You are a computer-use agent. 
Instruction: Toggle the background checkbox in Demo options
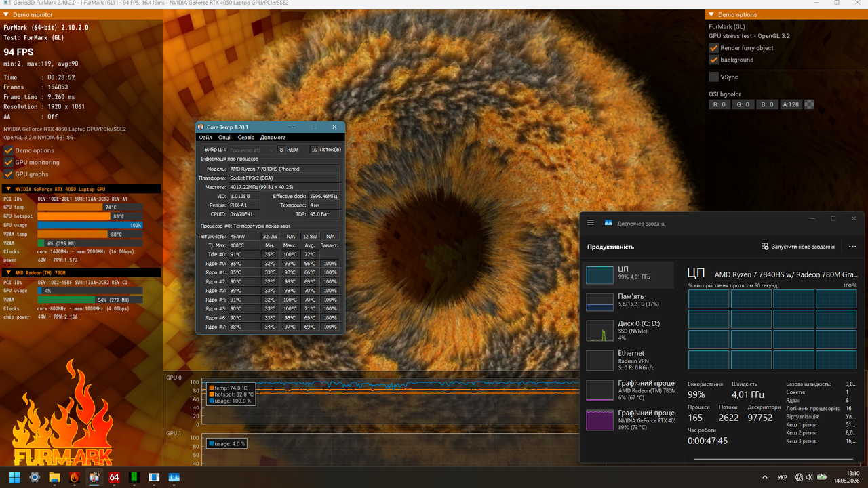[x=713, y=60]
